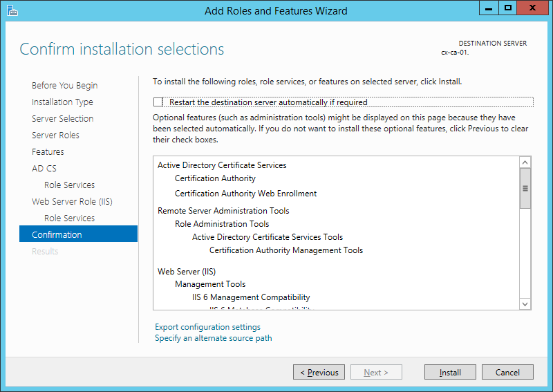Viewport: 553px width, 392px height.
Task: Click the scrollbar thumb in selections list
Action: point(525,188)
